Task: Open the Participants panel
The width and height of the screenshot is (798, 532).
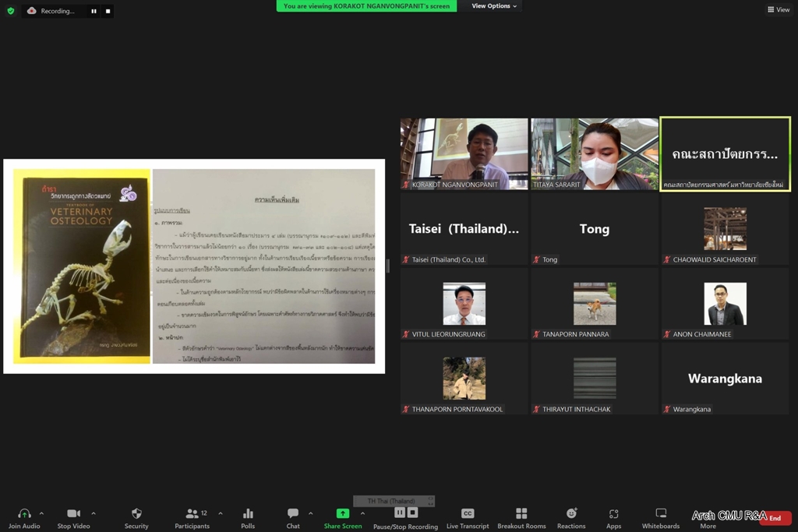Action: (x=192, y=518)
